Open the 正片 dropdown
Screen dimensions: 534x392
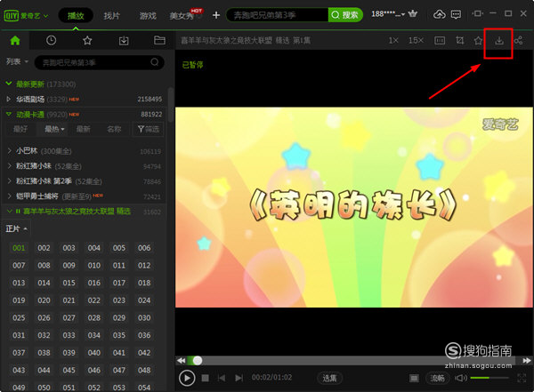click(17, 228)
